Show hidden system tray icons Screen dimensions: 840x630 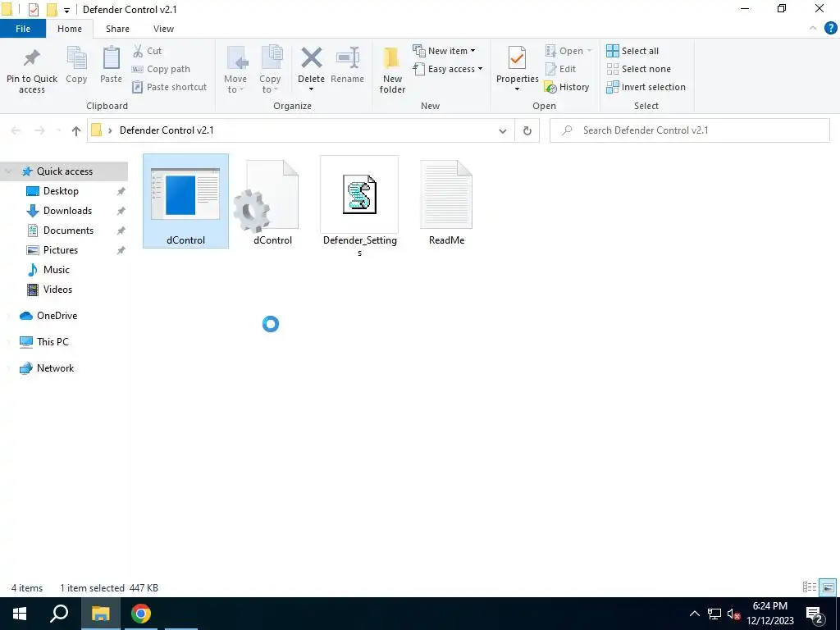click(694, 614)
